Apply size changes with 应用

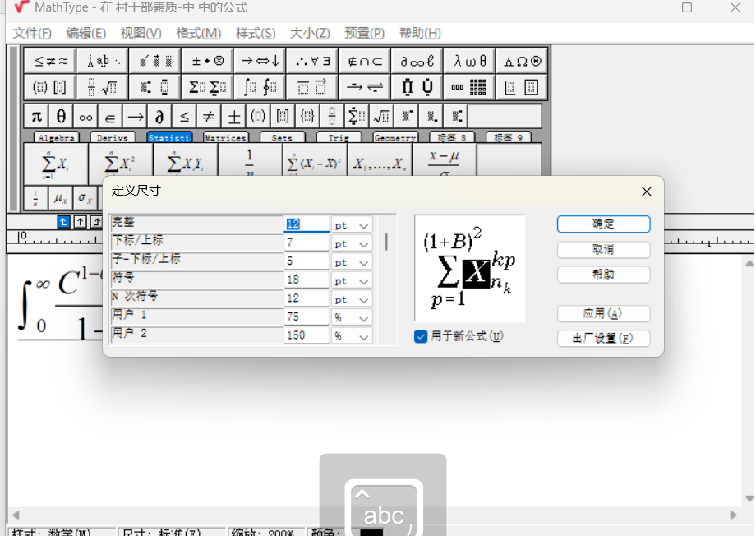pos(603,313)
